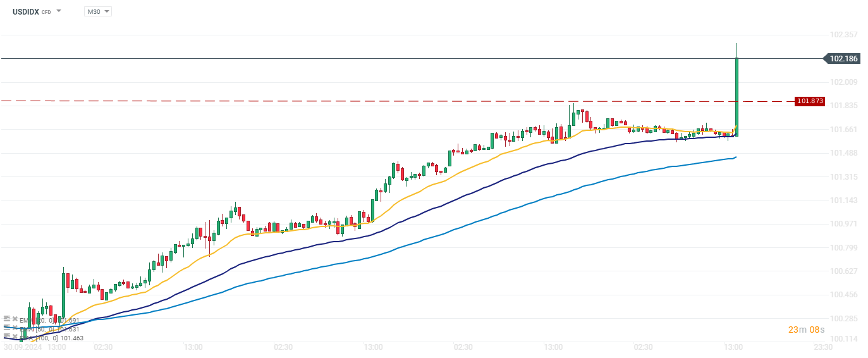Remove the EMA 50 indicator
This screenshot has width=868, height=358.
point(15,328)
